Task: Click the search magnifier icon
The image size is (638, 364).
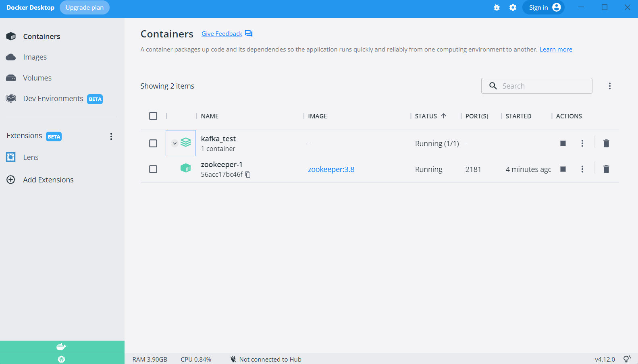Action: [493, 86]
